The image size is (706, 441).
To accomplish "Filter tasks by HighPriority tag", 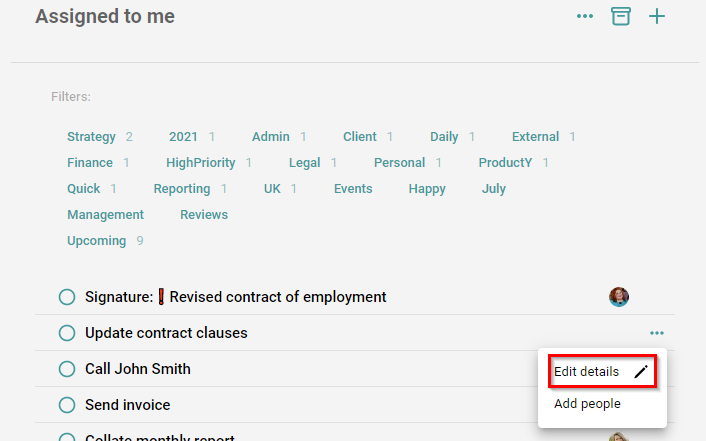I will point(200,163).
